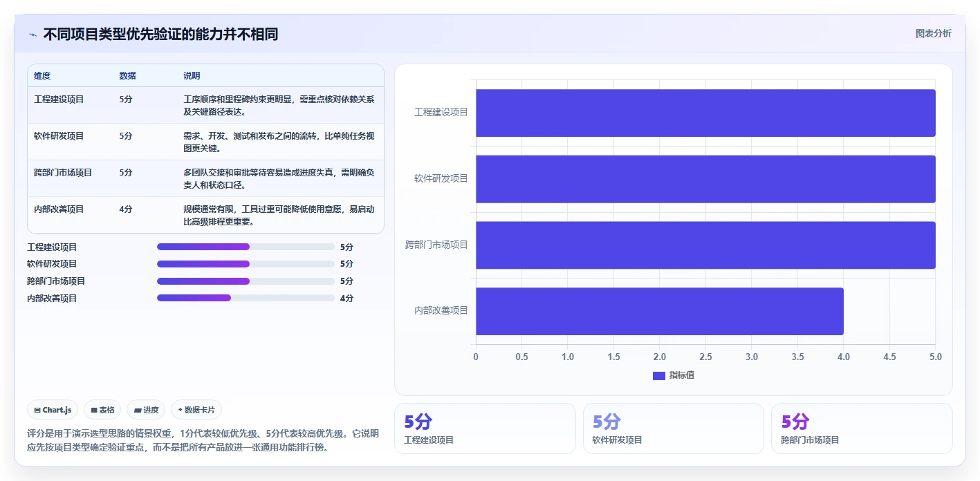Click the 工程建设项目 bar in the chart
The image size is (980, 481).
coord(705,113)
